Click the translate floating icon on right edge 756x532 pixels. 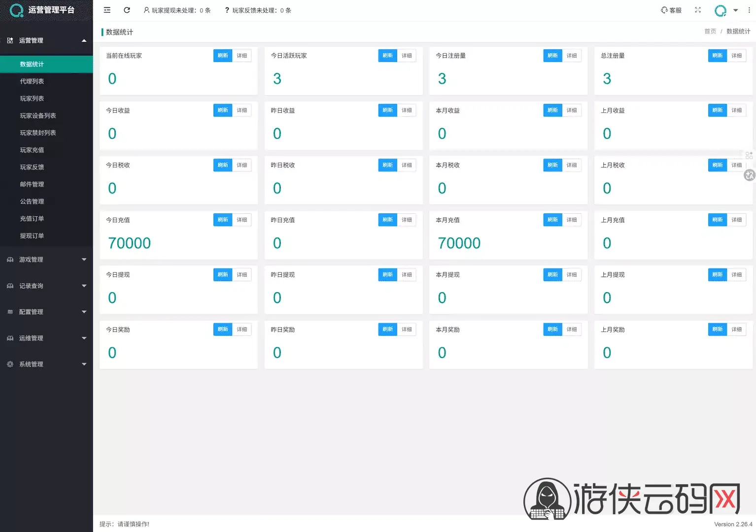[x=750, y=175]
